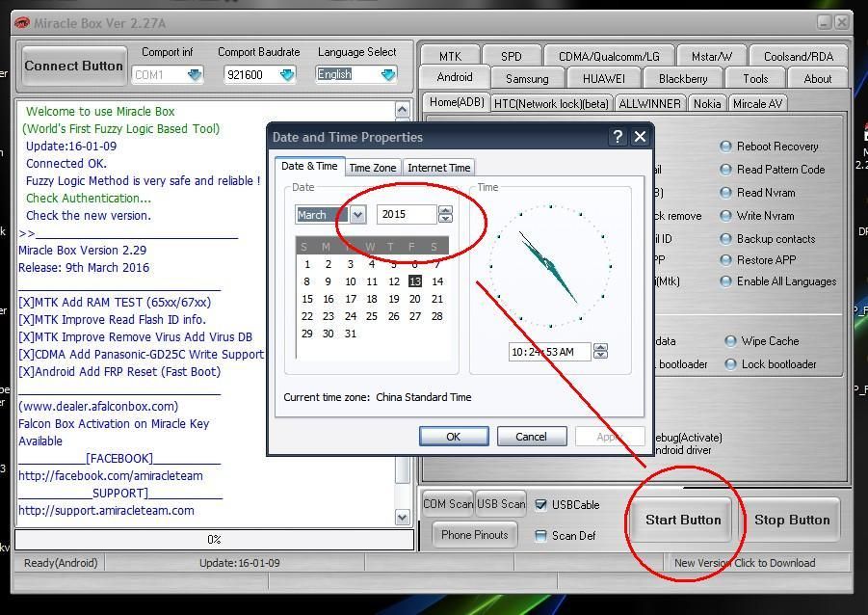Toggle the USBCable checkbox
The height and width of the screenshot is (615, 868).
[x=540, y=505]
